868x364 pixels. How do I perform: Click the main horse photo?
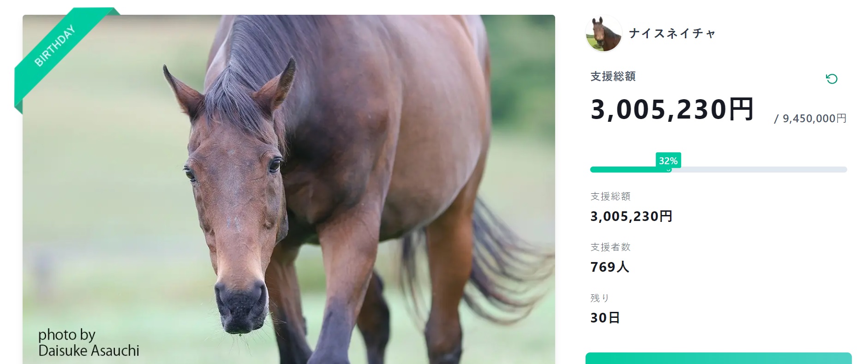323,185
